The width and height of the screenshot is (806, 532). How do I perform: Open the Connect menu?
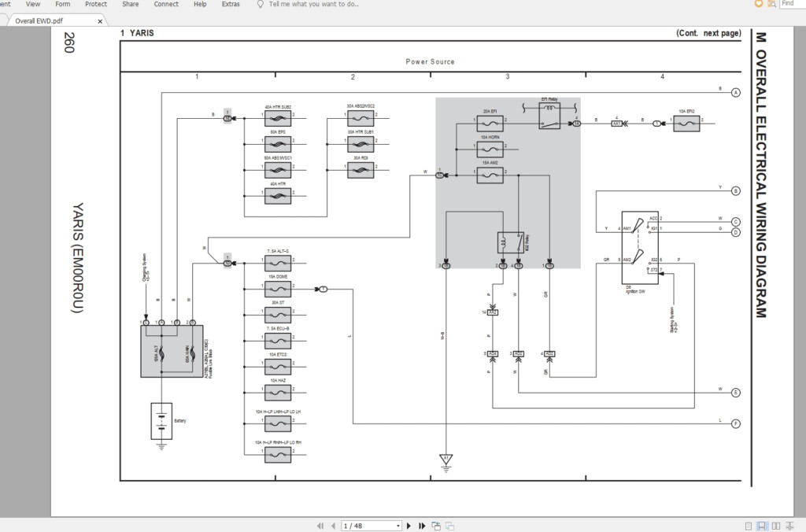pyautogui.click(x=166, y=4)
